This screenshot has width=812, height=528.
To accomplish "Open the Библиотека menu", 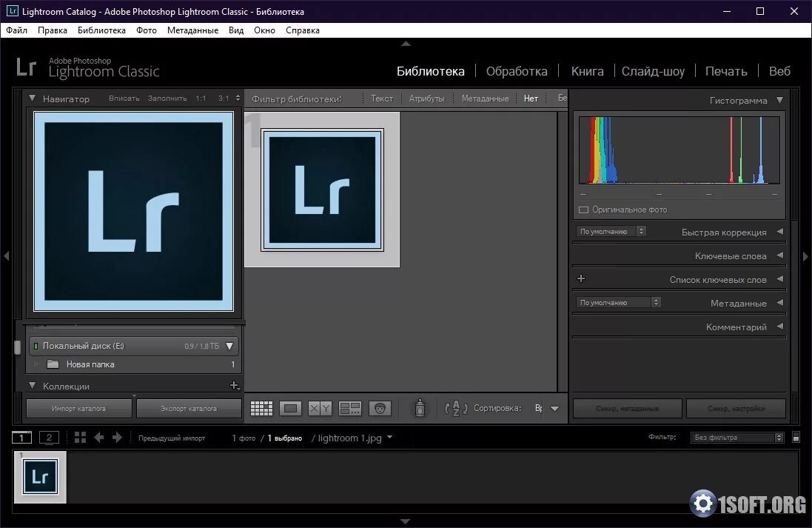I will [101, 30].
